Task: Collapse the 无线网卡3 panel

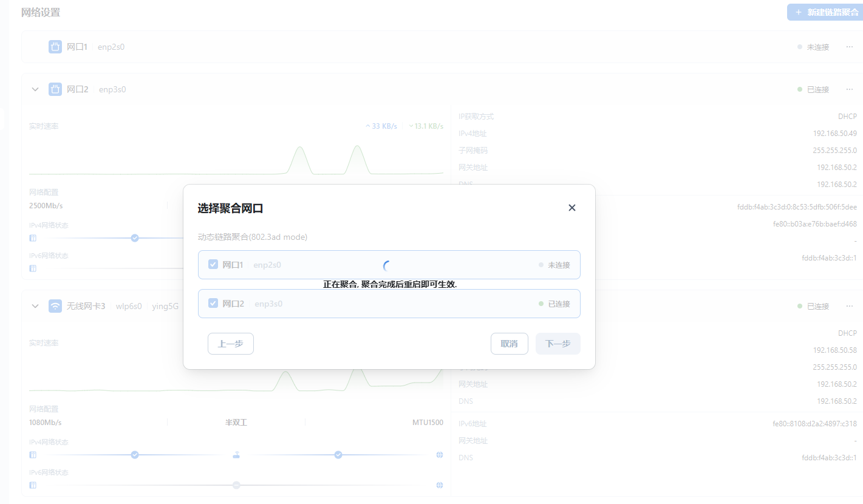Action: coord(35,306)
